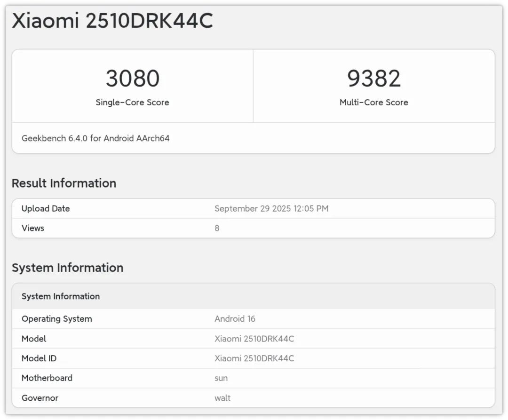Click the Governor row label

point(40,398)
